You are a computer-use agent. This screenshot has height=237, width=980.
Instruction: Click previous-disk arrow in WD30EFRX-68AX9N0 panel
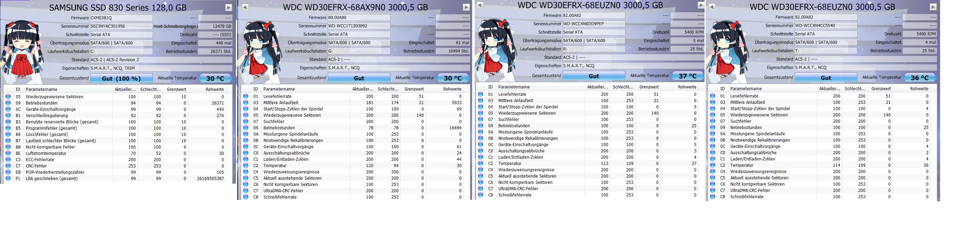click(x=245, y=7)
